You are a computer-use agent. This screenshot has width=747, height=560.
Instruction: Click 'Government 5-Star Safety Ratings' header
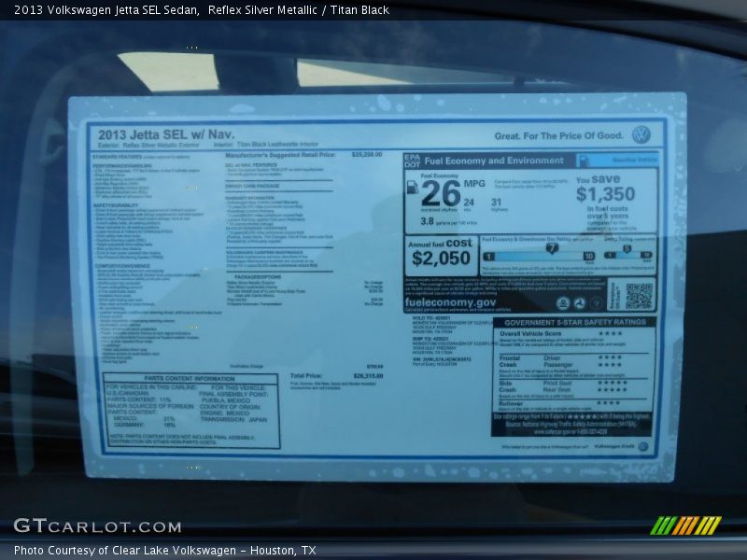click(575, 322)
